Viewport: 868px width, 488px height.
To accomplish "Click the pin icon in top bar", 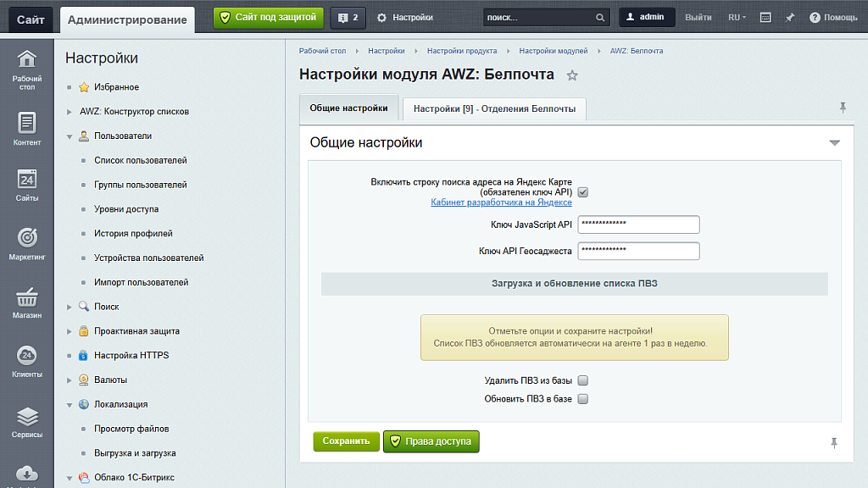I will [790, 17].
